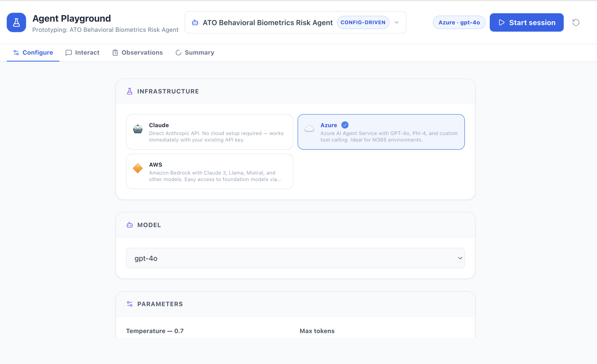The width and height of the screenshot is (597, 364).
Task: Click the Azure cloud icon
Action: click(309, 129)
